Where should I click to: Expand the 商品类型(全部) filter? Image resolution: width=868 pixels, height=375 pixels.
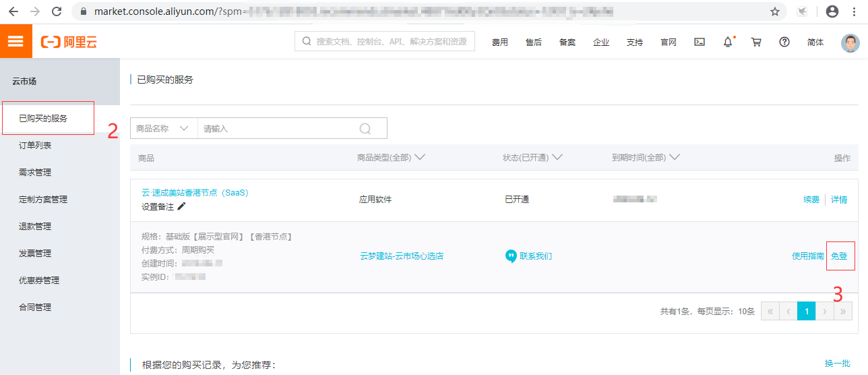[x=391, y=157]
